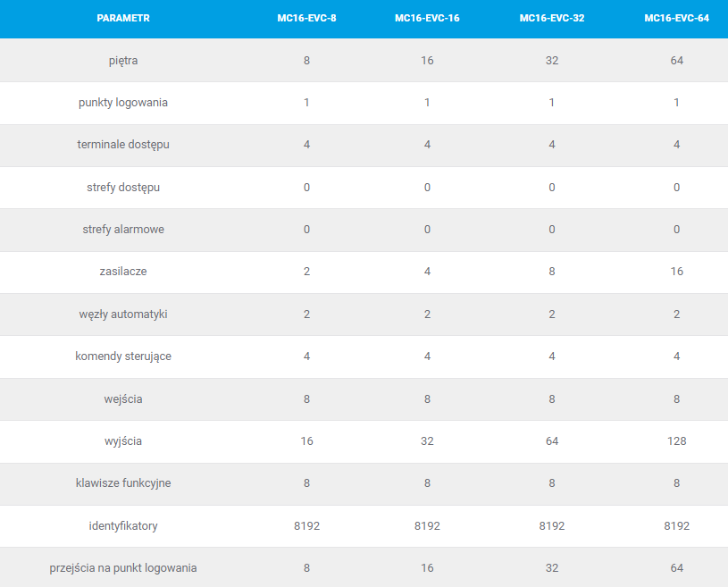This screenshot has width=728, height=587.
Task: Select the węzły automatyki label
Action: 123,314
